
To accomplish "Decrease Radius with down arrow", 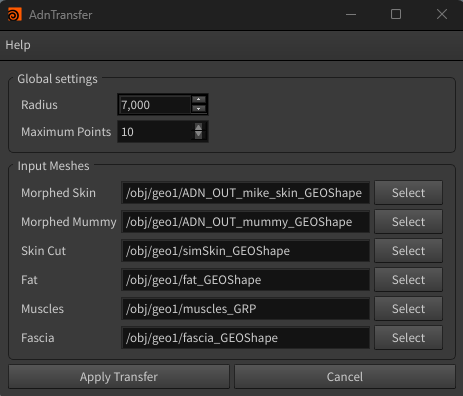I will (x=199, y=109).
